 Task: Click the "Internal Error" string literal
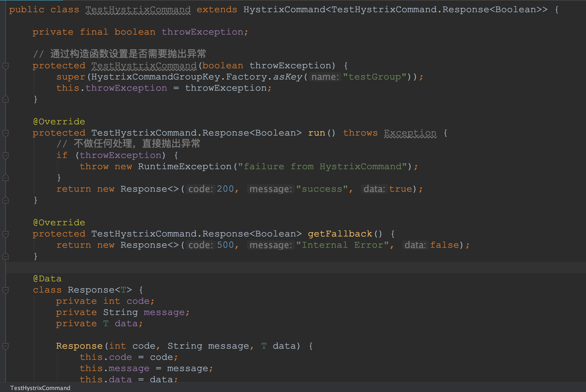click(x=342, y=245)
